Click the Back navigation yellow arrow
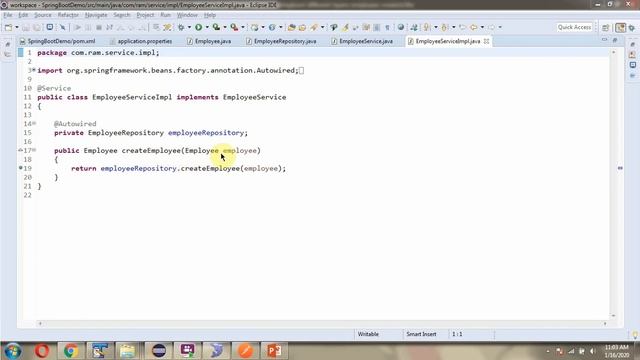 click(473, 27)
